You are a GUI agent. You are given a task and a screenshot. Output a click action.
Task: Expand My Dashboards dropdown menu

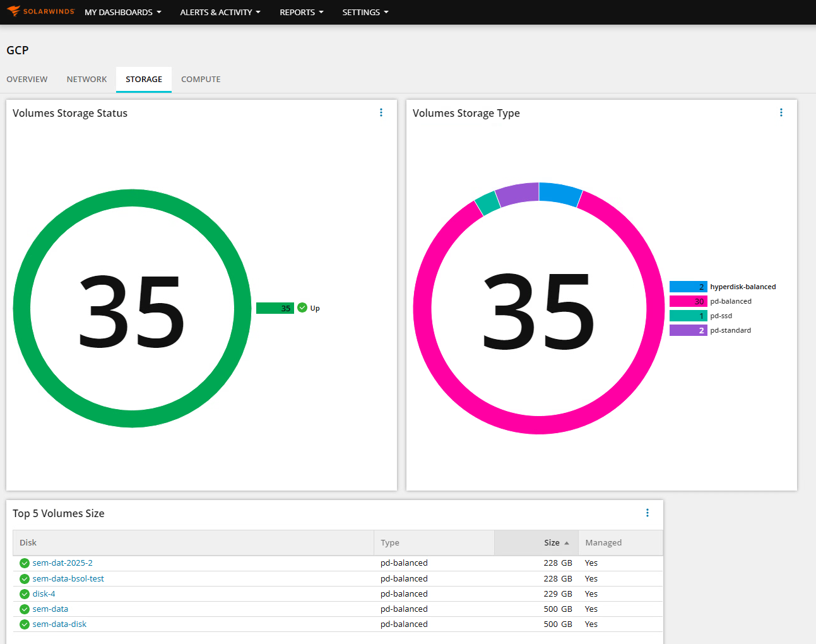click(123, 12)
